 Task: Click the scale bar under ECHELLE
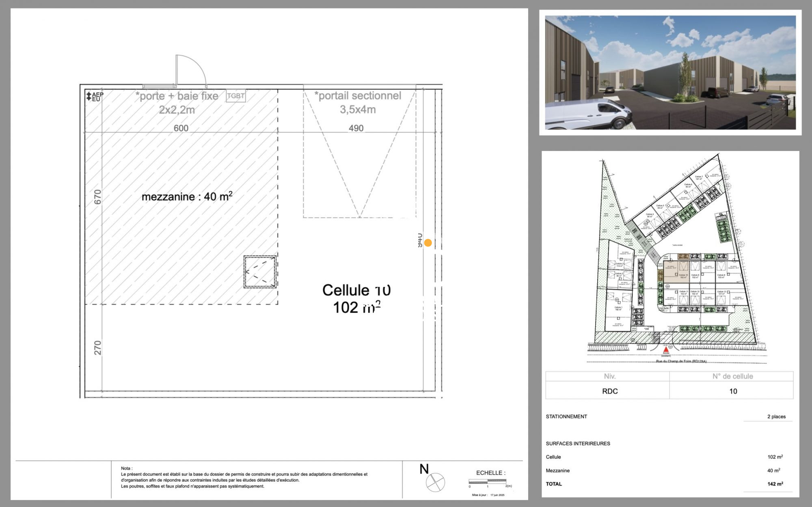coord(487,481)
